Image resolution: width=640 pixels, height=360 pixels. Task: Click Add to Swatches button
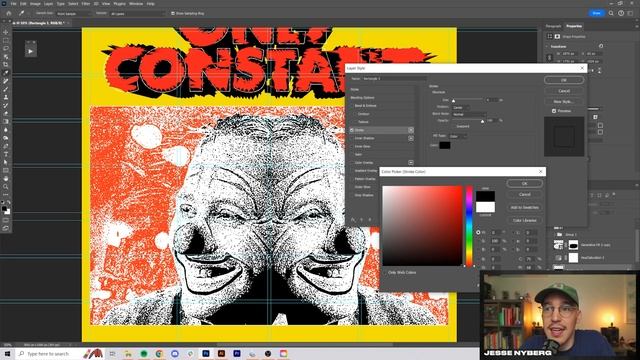pos(524,208)
